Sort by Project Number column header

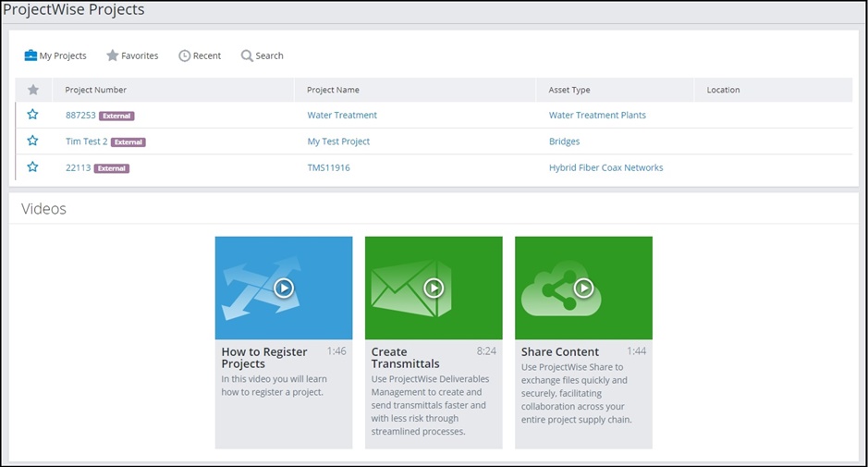(x=96, y=90)
